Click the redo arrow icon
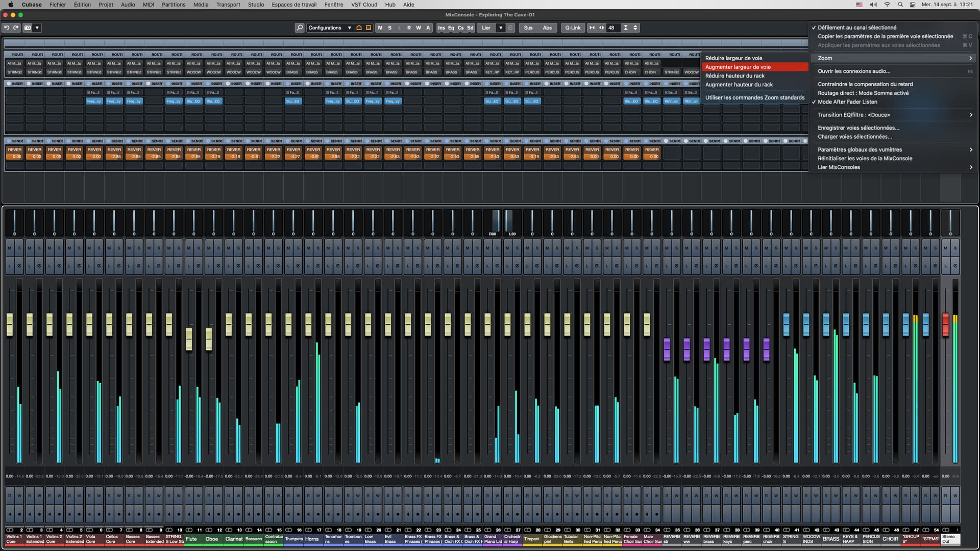 coord(16,28)
